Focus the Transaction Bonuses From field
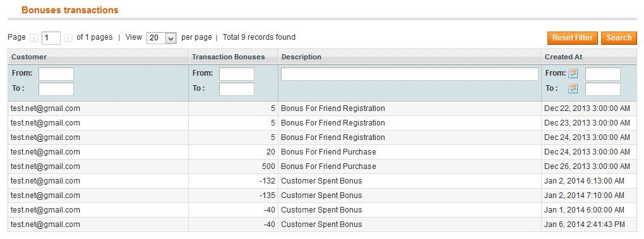 (x=237, y=74)
